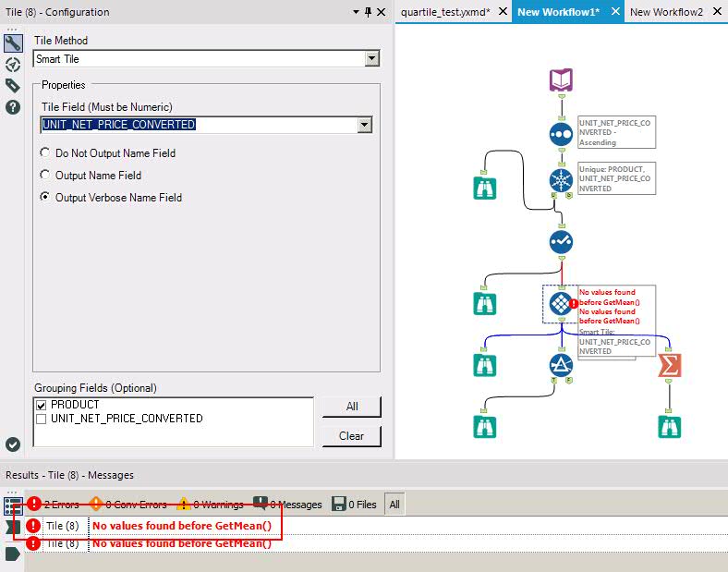Close the quartile_test.yxmd tab

[503, 12]
